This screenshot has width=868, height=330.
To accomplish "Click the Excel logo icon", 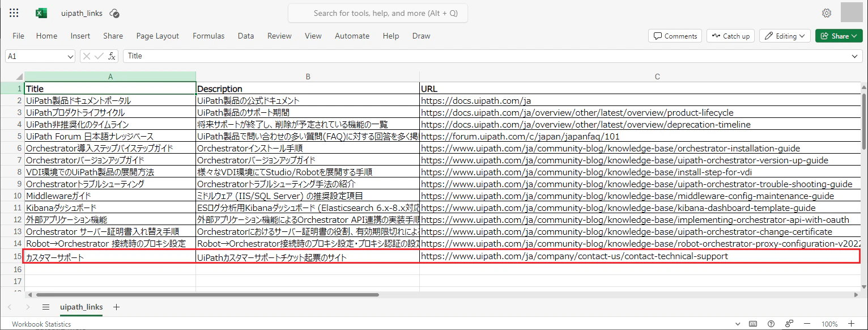I will pyautogui.click(x=41, y=13).
